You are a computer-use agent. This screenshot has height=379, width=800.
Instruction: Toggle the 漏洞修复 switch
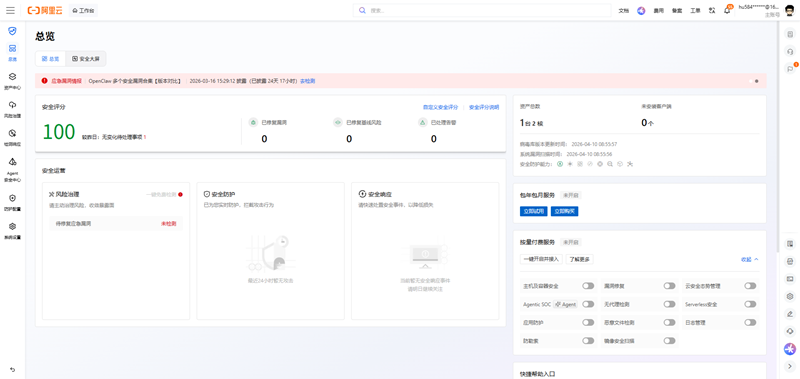click(669, 286)
